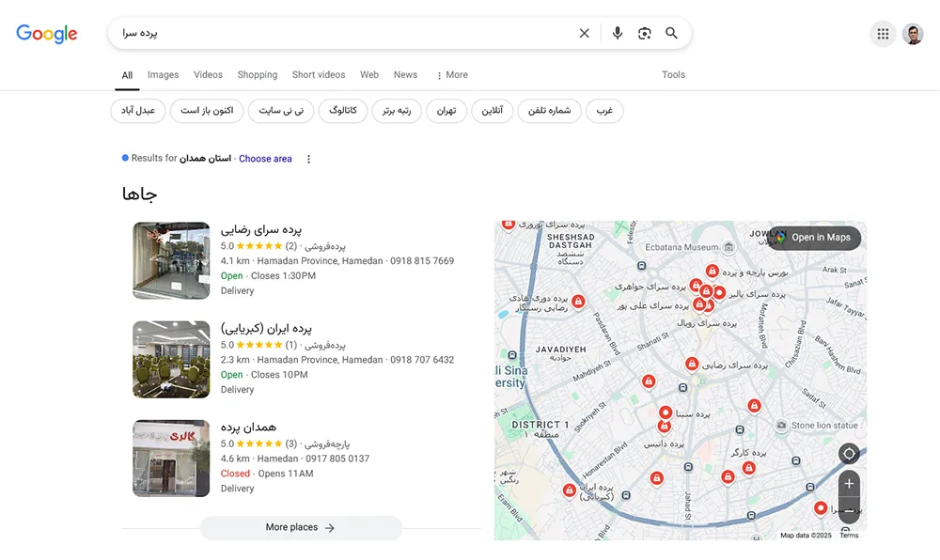The width and height of the screenshot is (940, 560).
Task: Go to Google home via logo
Action: click(x=47, y=34)
